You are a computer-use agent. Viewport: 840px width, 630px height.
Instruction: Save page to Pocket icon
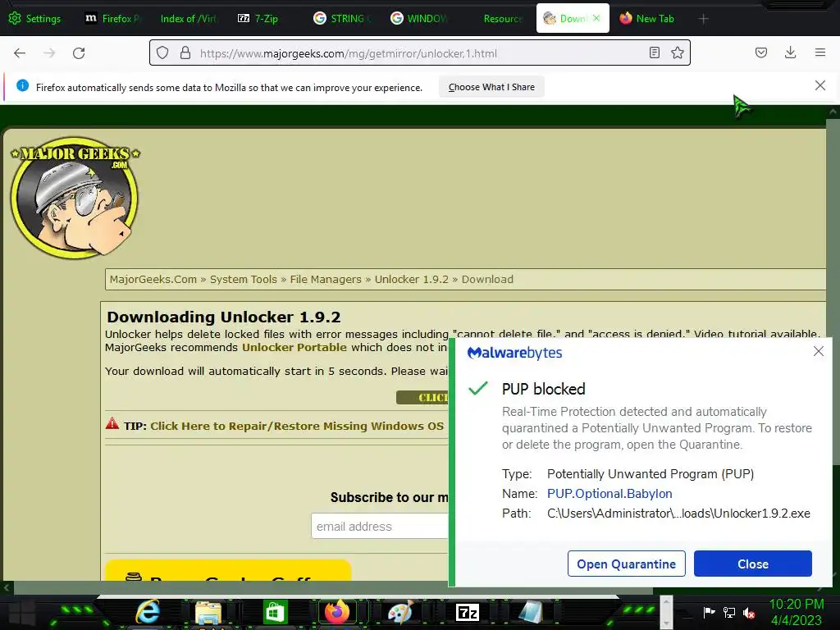point(760,52)
